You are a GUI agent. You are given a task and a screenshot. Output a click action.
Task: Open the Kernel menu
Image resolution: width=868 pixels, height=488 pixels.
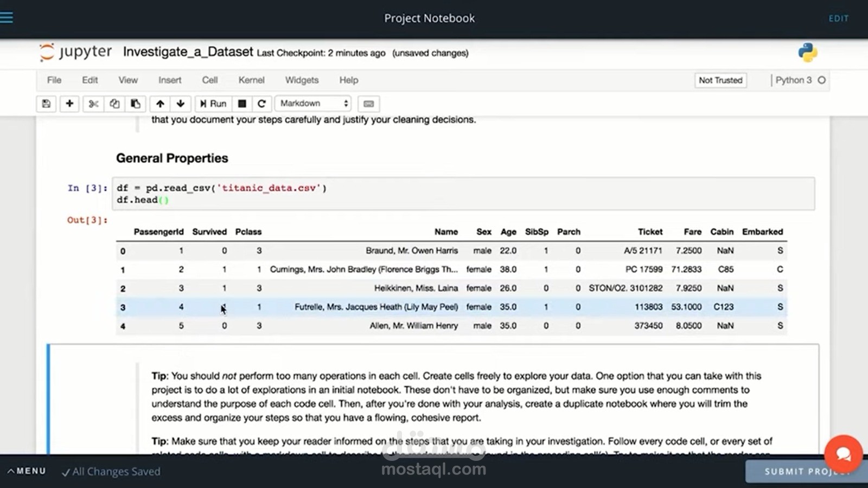[x=251, y=80]
